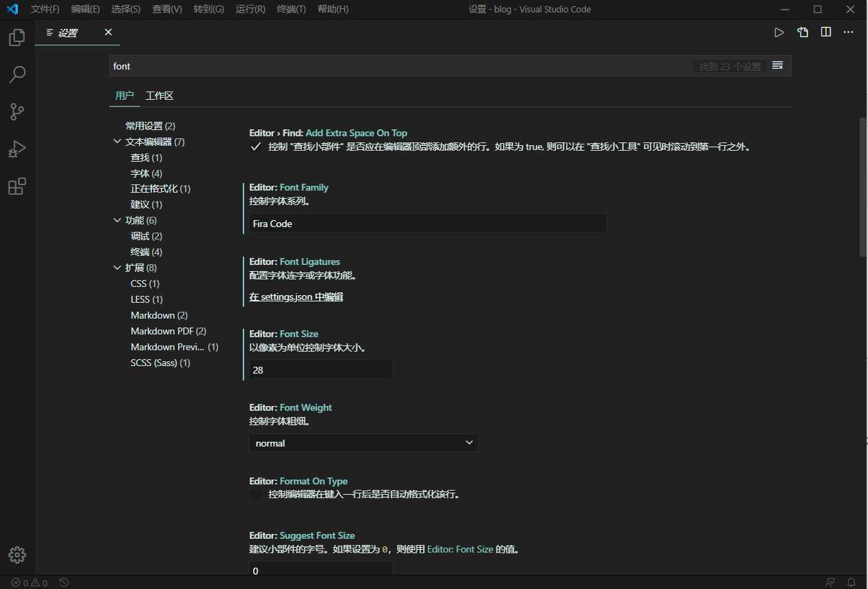The width and height of the screenshot is (868, 589).
Task: Open the 文件(F) menu
Action: click(x=45, y=10)
